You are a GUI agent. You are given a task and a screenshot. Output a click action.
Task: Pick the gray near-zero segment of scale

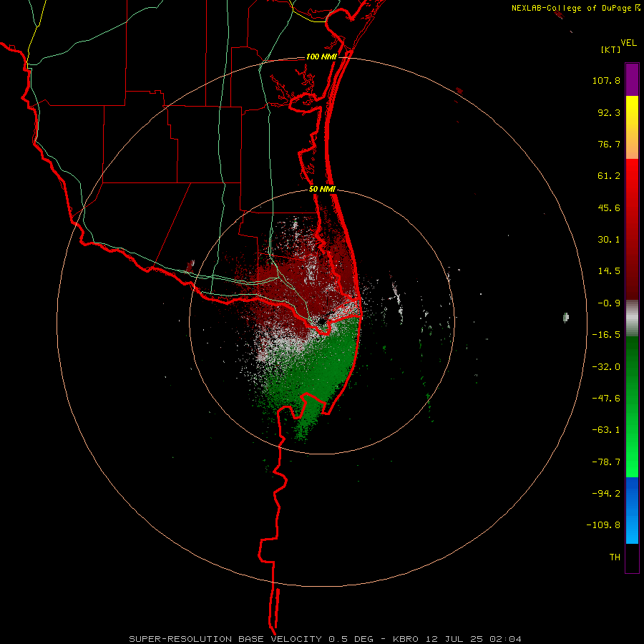[x=632, y=318]
